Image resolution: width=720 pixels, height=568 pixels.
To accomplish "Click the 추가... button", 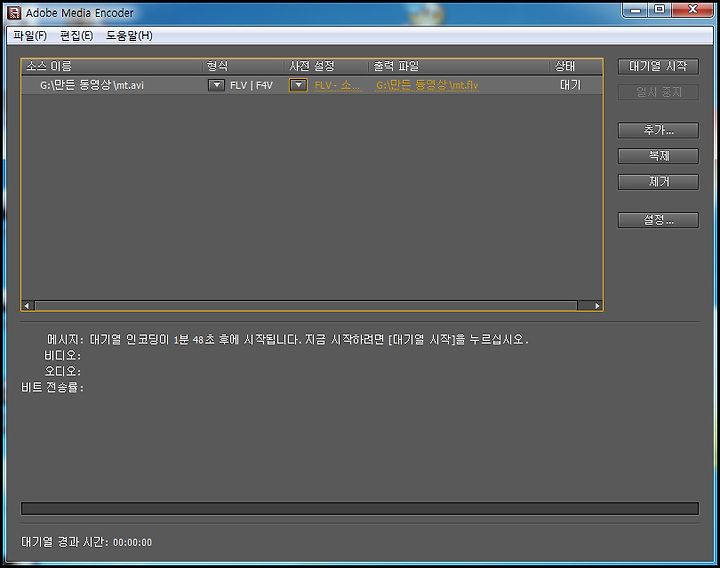I will [658, 130].
